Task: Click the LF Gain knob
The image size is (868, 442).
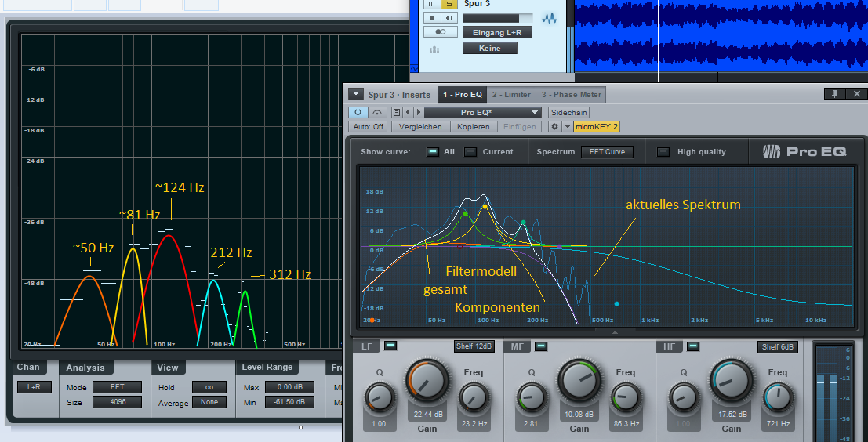Action: pyautogui.click(x=427, y=380)
